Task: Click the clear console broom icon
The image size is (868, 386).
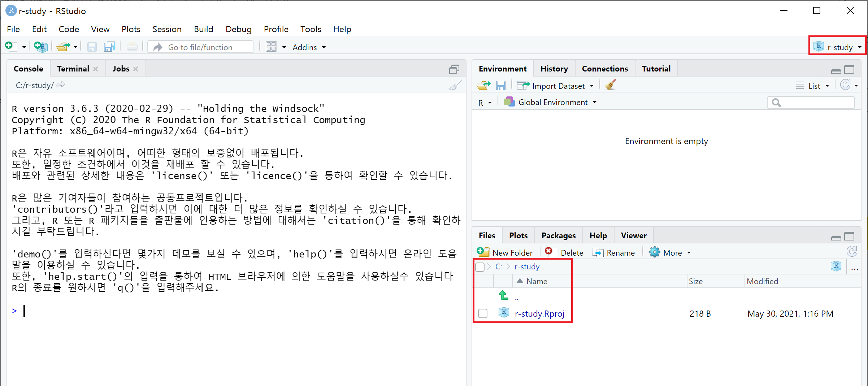Action: click(x=455, y=85)
